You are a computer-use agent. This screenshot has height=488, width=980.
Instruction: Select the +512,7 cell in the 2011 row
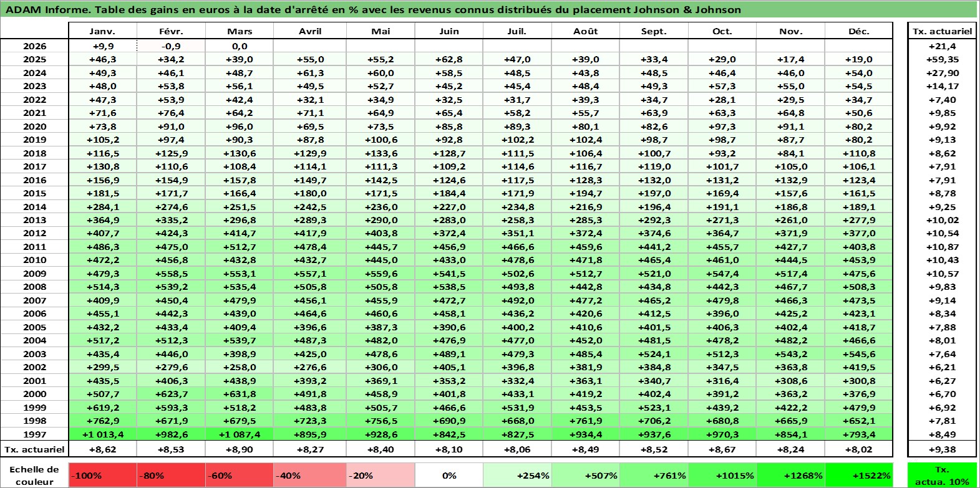(240, 247)
